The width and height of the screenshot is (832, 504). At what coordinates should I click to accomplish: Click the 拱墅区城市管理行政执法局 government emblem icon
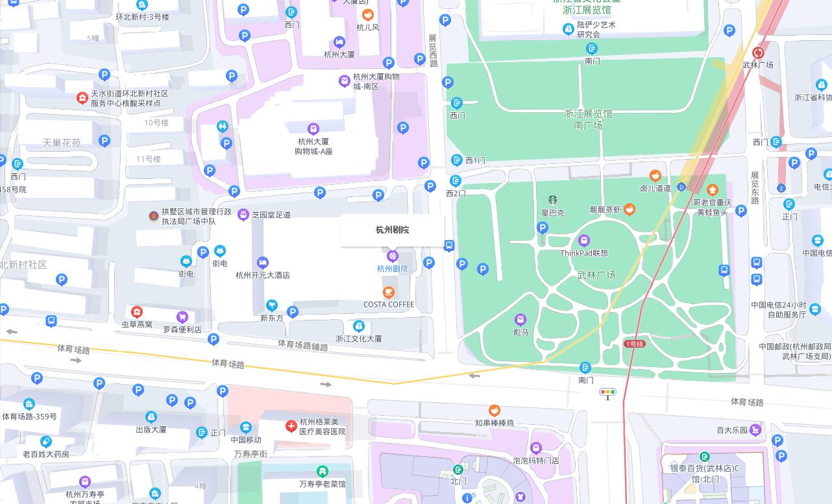(x=154, y=216)
